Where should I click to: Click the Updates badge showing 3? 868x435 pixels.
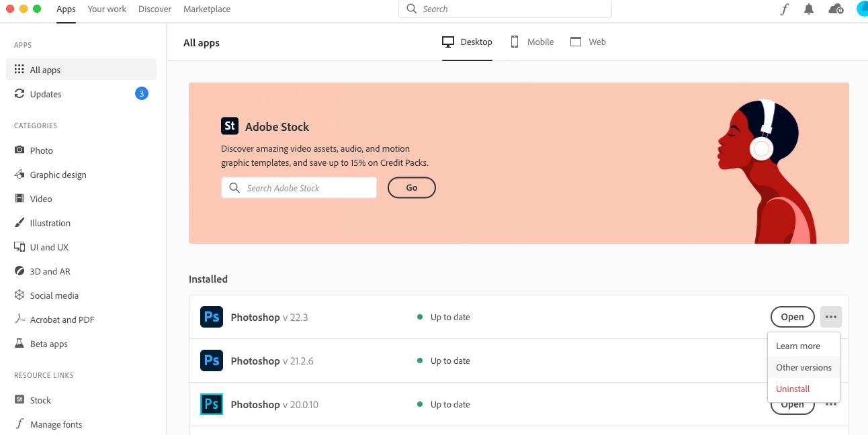click(x=141, y=93)
